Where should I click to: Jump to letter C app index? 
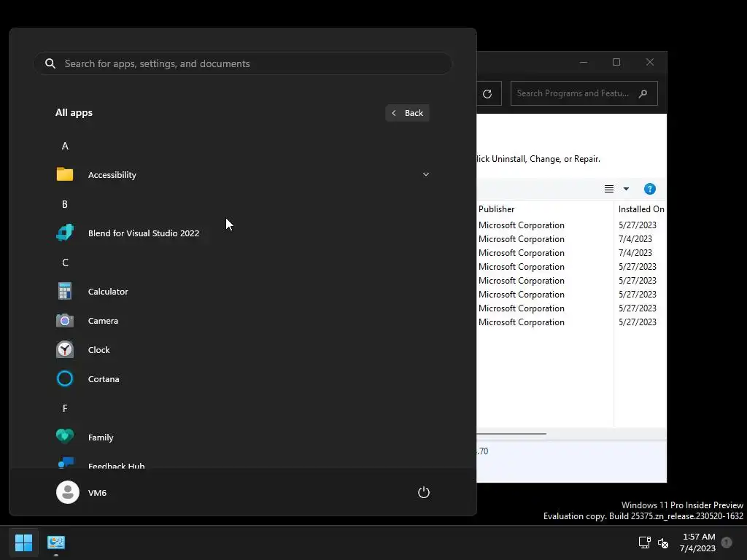65,262
